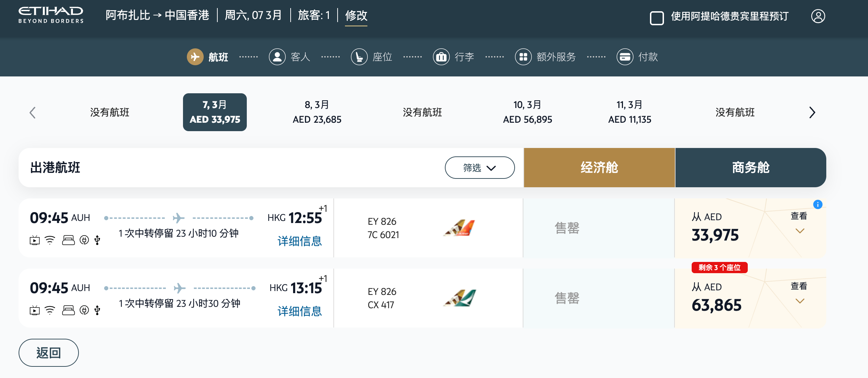The height and width of the screenshot is (378, 868).
Task: Open the user account profile icon
Action: coord(818,16)
